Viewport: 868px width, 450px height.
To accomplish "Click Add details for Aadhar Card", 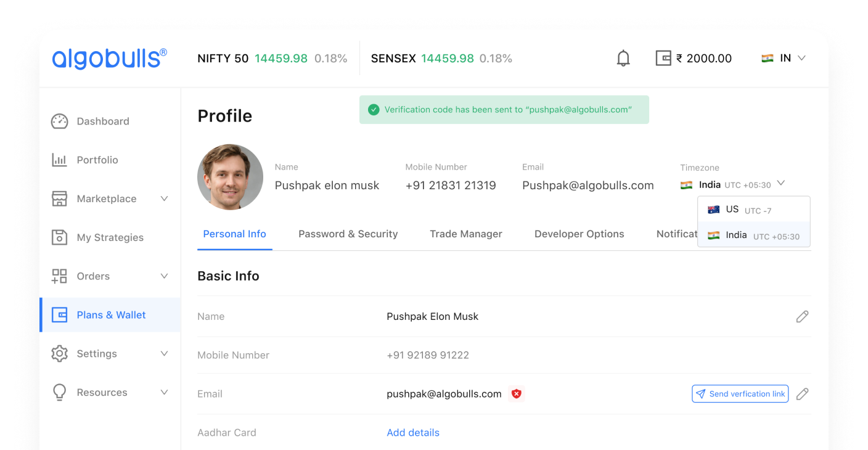I will pos(413,433).
